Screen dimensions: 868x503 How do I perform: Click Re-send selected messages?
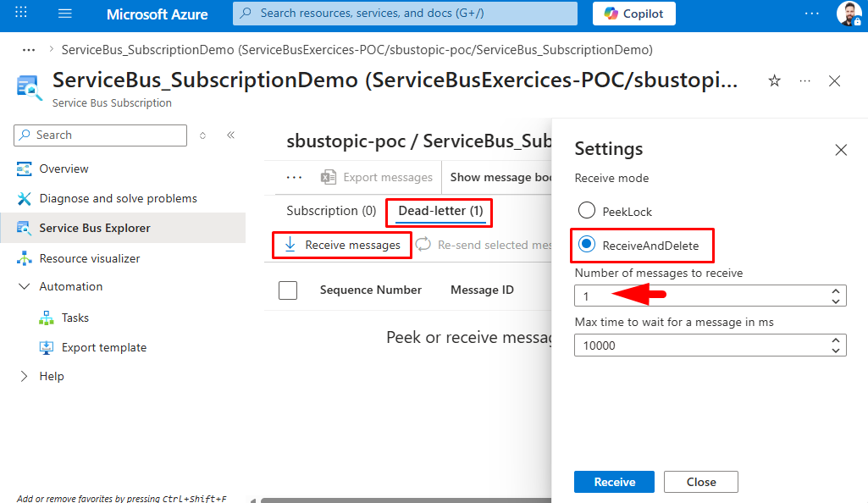point(484,245)
